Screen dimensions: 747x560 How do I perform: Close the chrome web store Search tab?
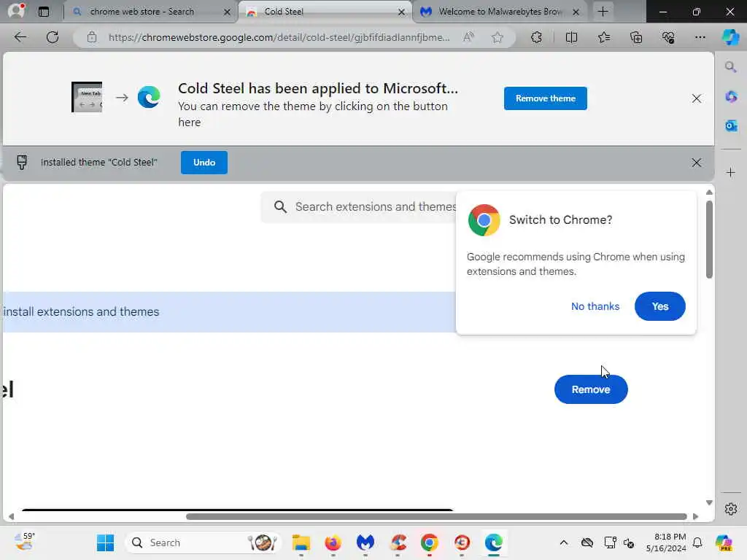(x=228, y=12)
